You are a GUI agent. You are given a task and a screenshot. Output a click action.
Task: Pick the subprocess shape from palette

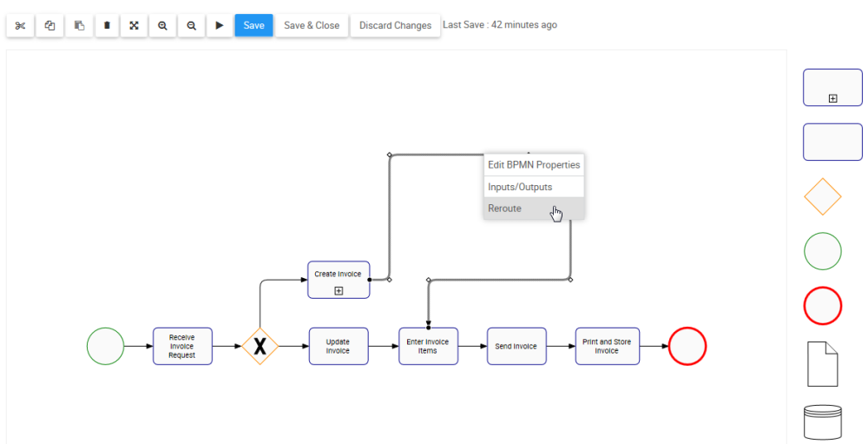[832, 88]
